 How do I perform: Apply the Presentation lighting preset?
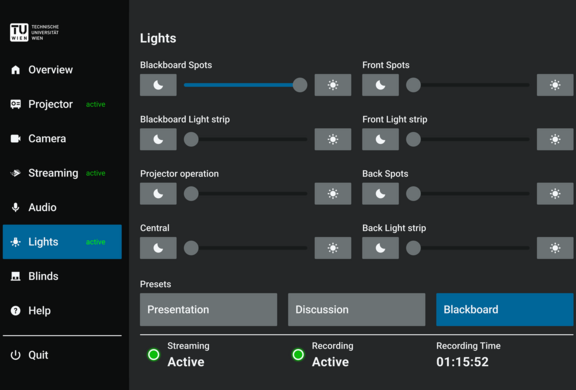[208, 310]
